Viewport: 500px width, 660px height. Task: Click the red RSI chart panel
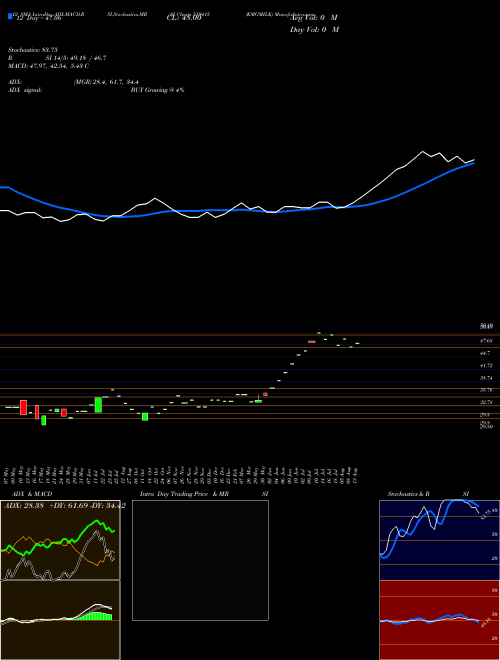click(439, 620)
